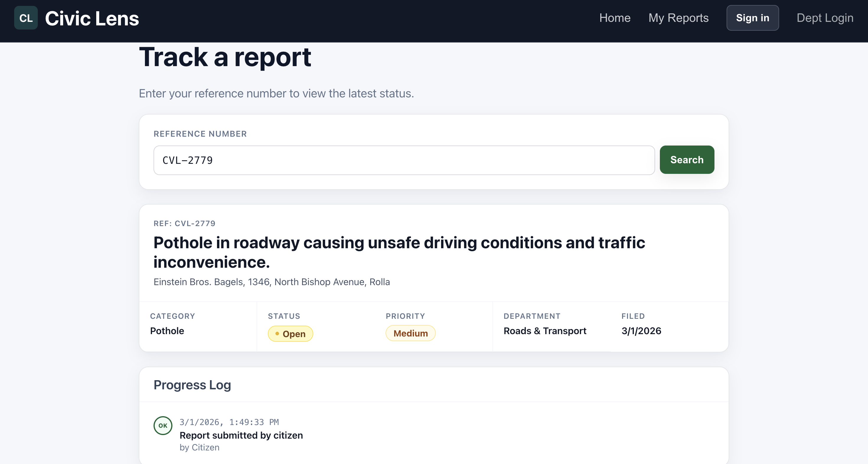
Task: Click the Open status badge
Action: [290, 334]
